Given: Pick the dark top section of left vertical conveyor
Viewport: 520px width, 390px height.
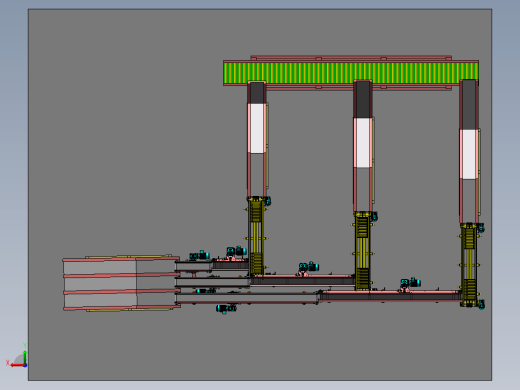Looking at the screenshot, I should point(257,93).
